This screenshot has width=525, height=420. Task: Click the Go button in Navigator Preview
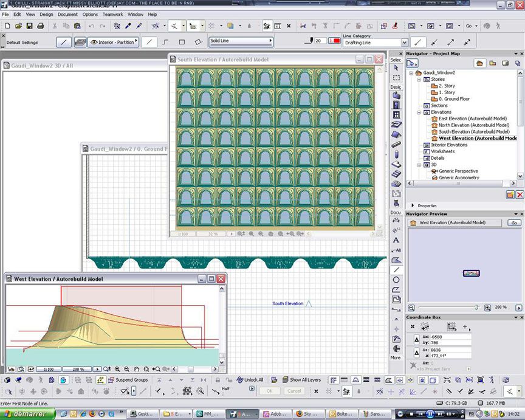pyautogui.click(x=514, y=223)
